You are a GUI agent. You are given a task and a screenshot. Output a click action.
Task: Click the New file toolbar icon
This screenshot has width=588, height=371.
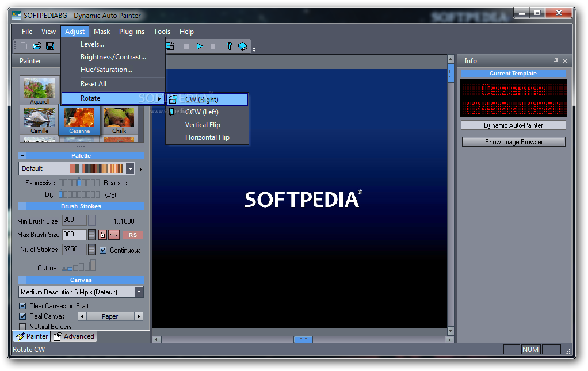coord(24,46)
